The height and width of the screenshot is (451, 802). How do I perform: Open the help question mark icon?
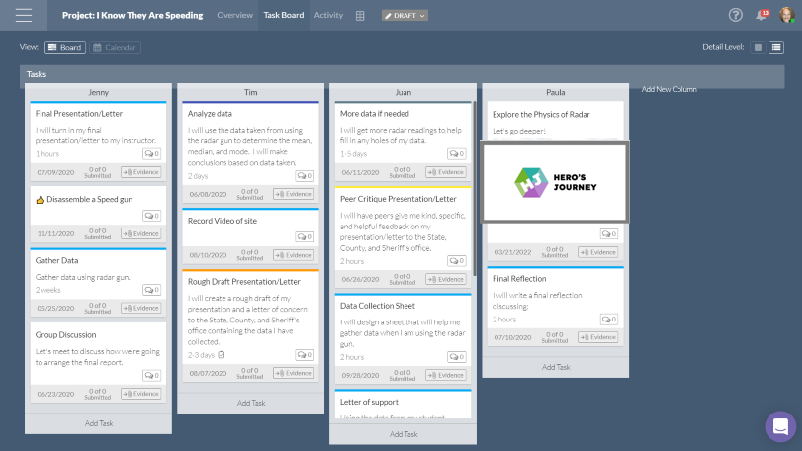pos(736,15)
